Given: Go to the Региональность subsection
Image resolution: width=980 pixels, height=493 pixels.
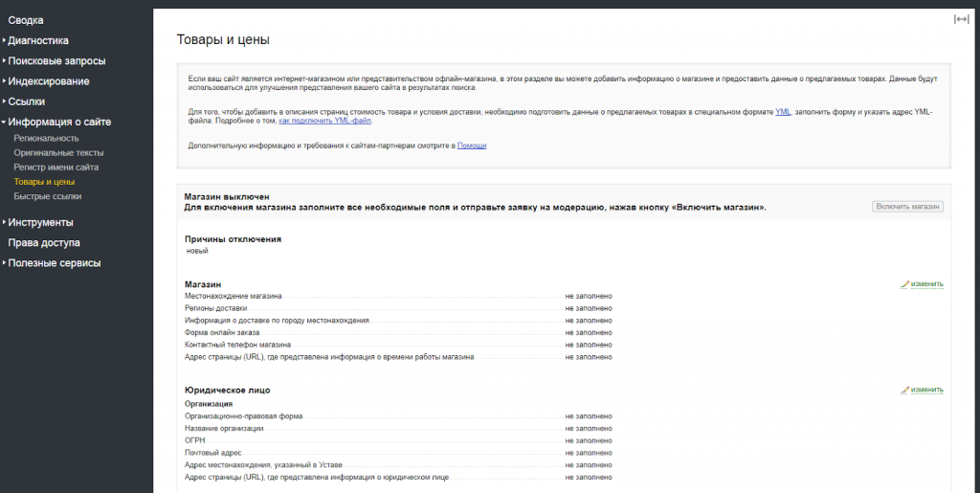Looking at the screenshot, I should click(46, 138).
